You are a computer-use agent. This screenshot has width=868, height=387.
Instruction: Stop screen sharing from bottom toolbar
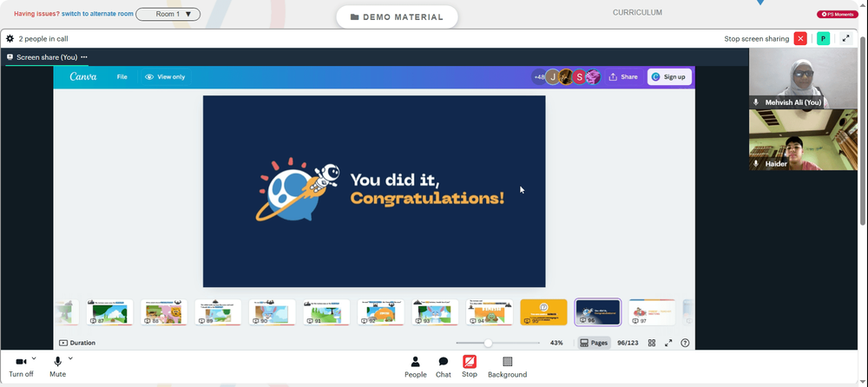click(x=470, y=366)
